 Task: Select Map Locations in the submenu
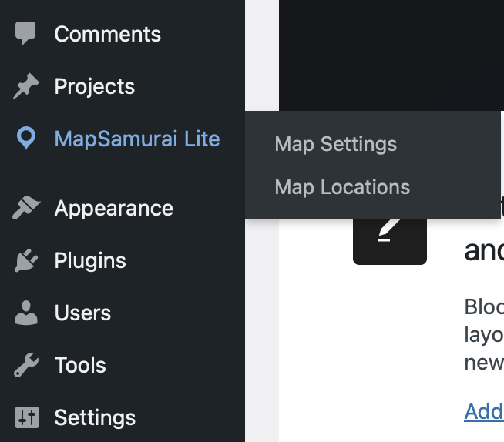(342, 187)
